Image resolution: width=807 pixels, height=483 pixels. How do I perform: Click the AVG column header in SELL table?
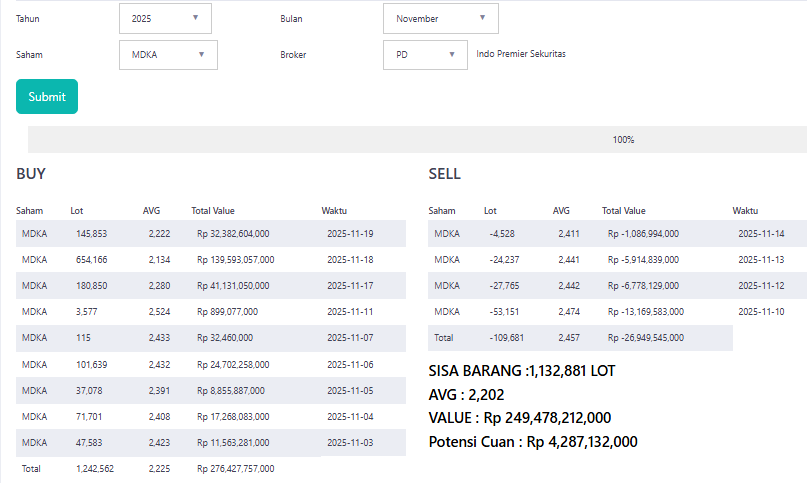[561, 211]
